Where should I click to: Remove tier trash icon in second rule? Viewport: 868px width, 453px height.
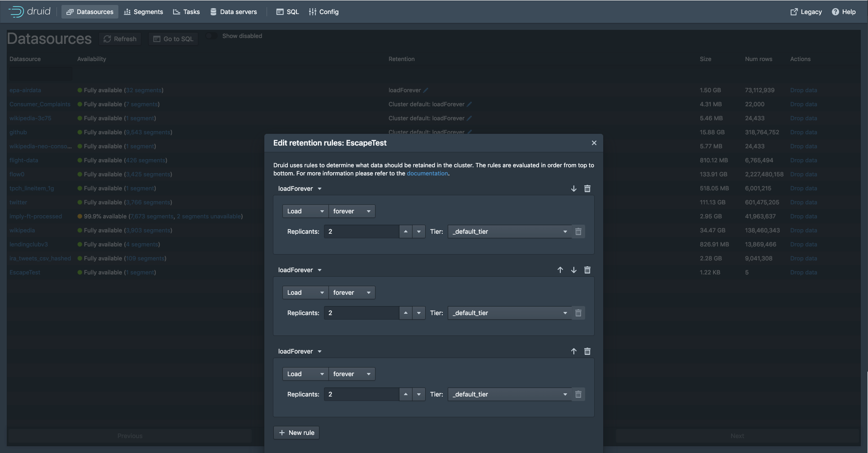(578, 313)
